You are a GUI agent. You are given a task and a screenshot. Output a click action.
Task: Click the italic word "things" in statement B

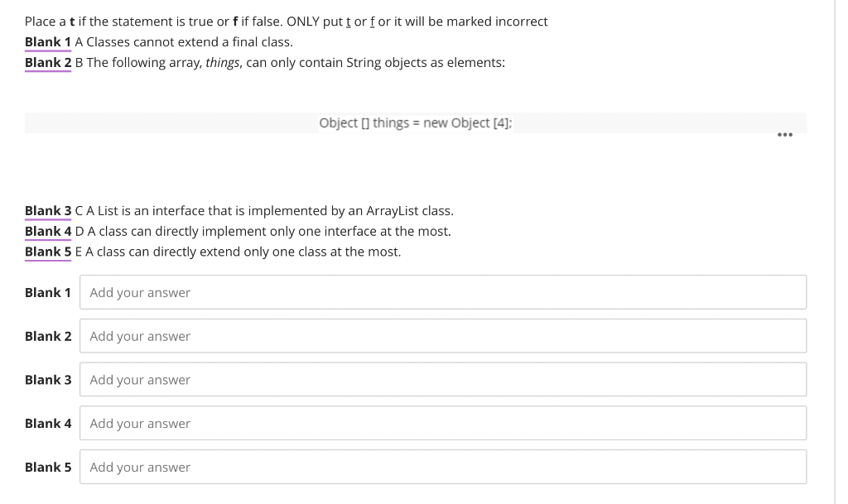pyautogui.click(x=223, y=63)
